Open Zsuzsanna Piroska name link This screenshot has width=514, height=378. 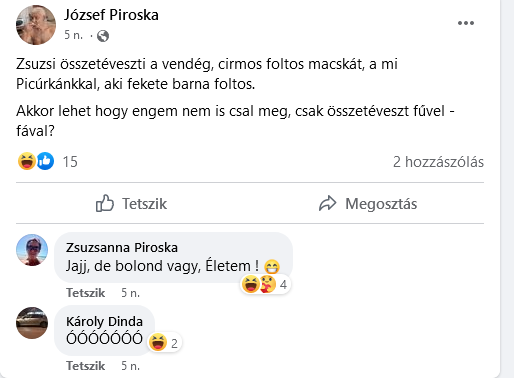pyautogui.click(x=122, y=248)
